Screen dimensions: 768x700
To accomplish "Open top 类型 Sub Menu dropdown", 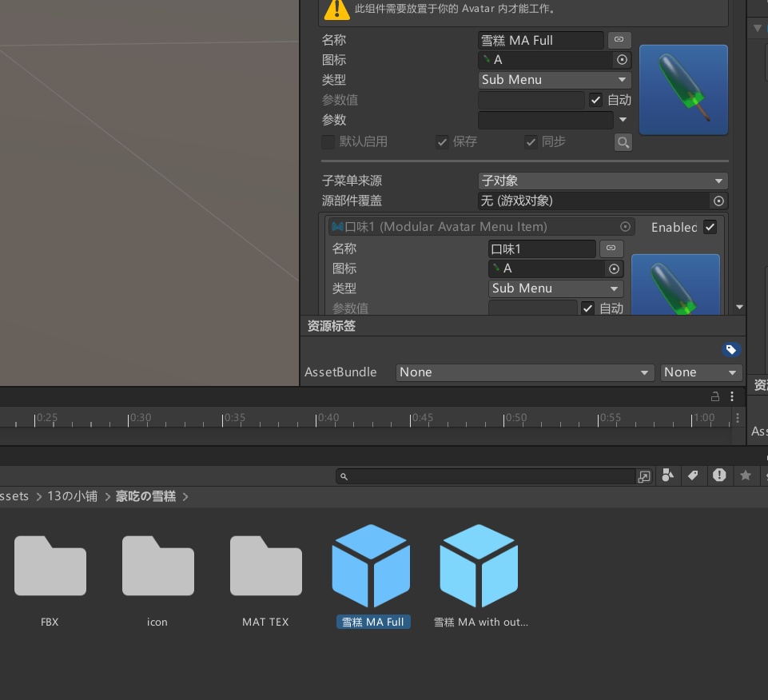I will pos(555,80).
